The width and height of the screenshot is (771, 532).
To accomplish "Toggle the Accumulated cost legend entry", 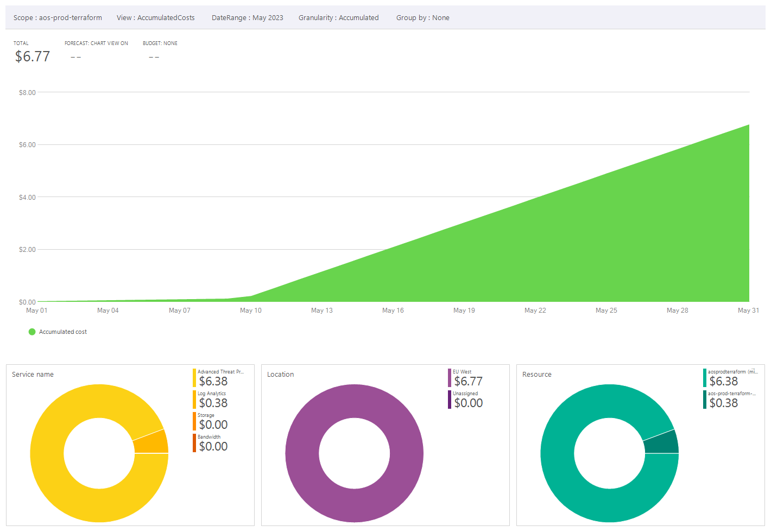I will click(x=57, y=332).
